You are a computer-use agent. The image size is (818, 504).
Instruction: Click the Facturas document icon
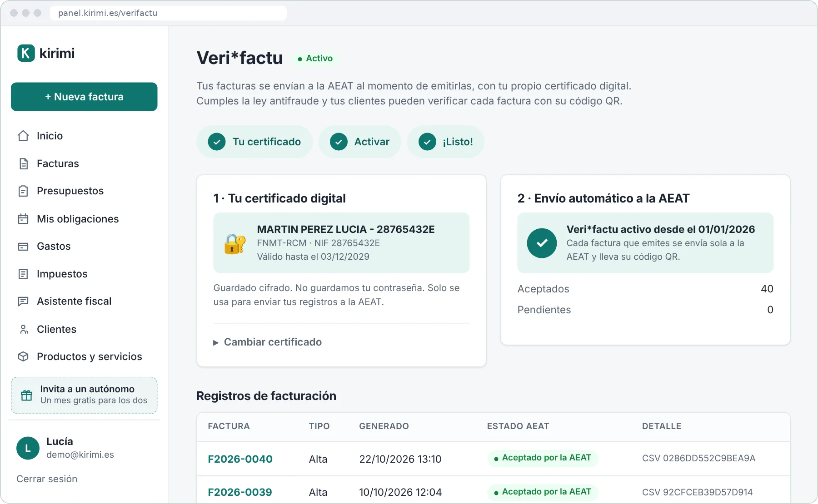tap(24, 163)
